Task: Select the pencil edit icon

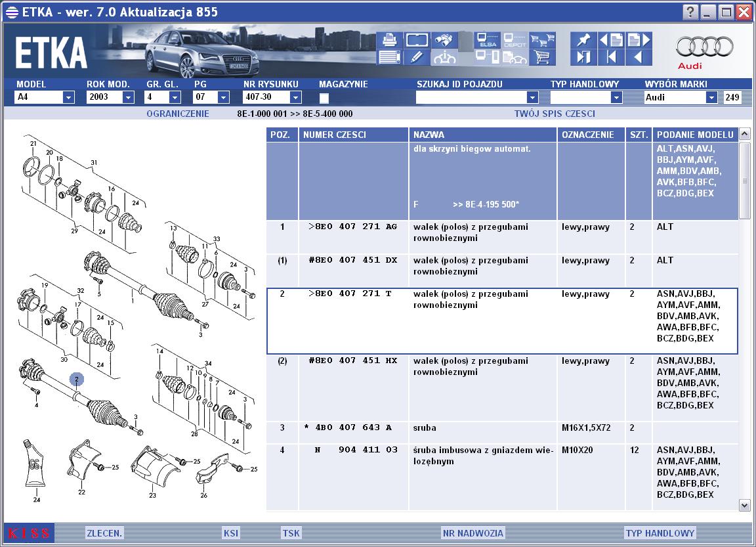Action: coord(417,57)
